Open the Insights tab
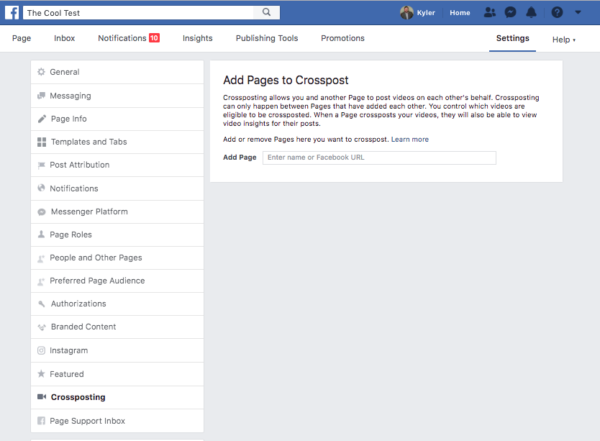600x441 pixels. [x=197, y=38]
